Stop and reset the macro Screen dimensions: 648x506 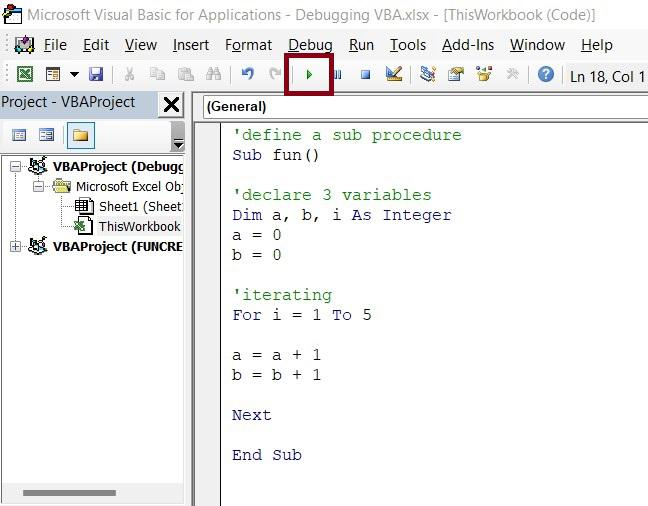pyautogui.click(x=365, y=75)
